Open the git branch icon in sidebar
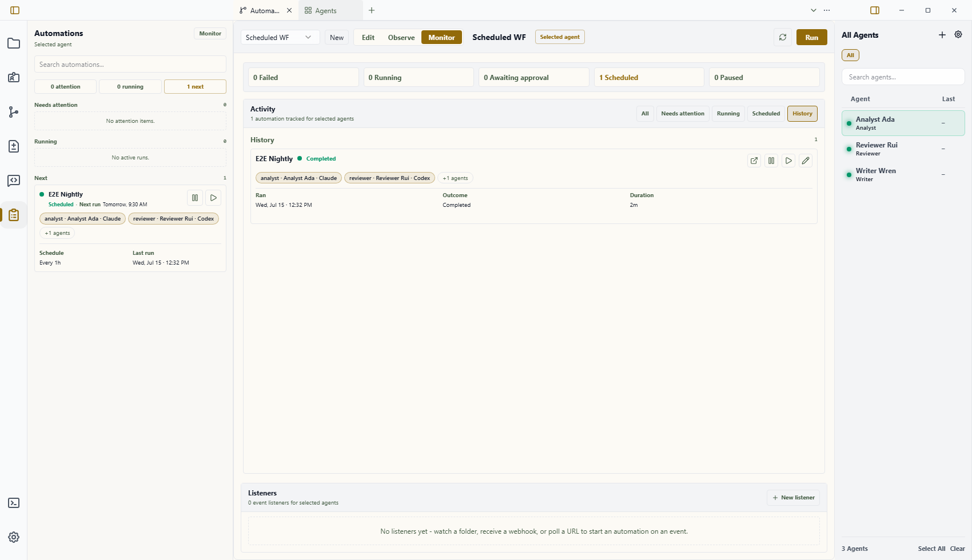This screenshot has height=560, width=972. pyautogui.click(x=14, y=112)
